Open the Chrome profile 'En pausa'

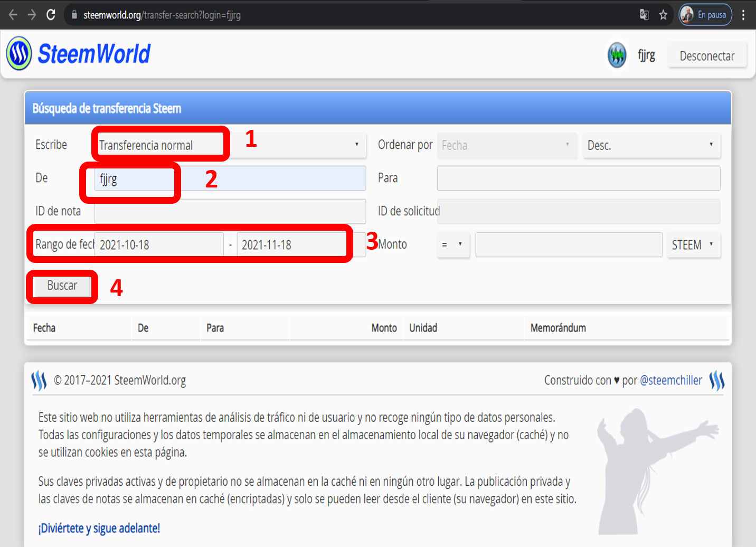[705, 15]
